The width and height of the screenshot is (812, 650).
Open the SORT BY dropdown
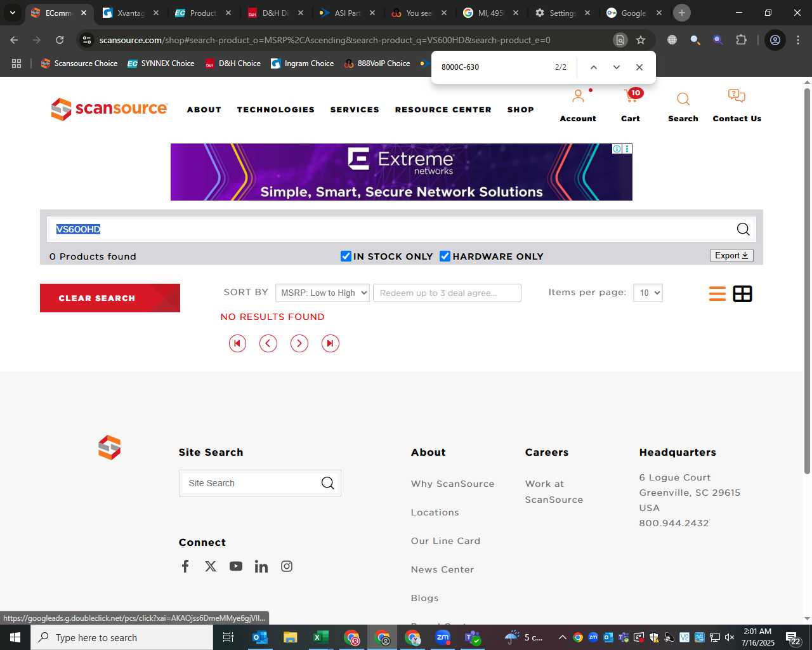pos(322,293)
